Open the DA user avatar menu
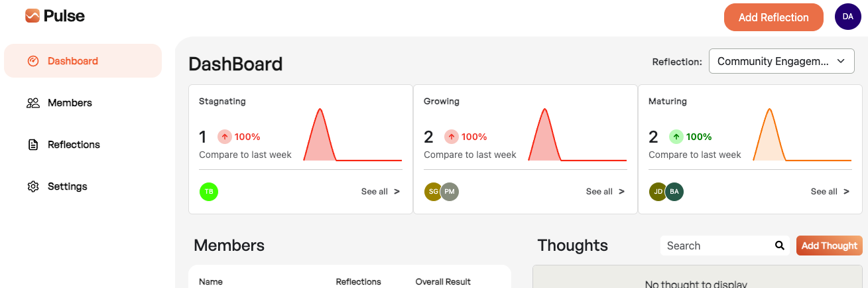The height and width of the screenshot is (288, 868). 847,17
